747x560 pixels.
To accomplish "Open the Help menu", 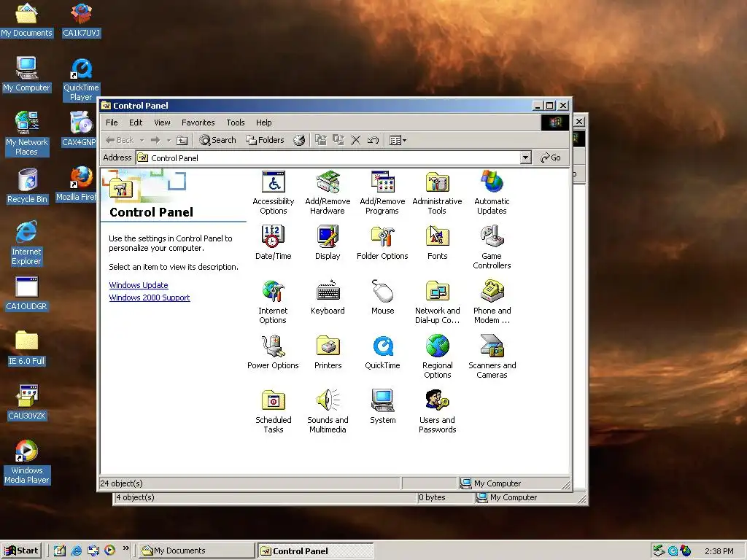I will point(263,122).
